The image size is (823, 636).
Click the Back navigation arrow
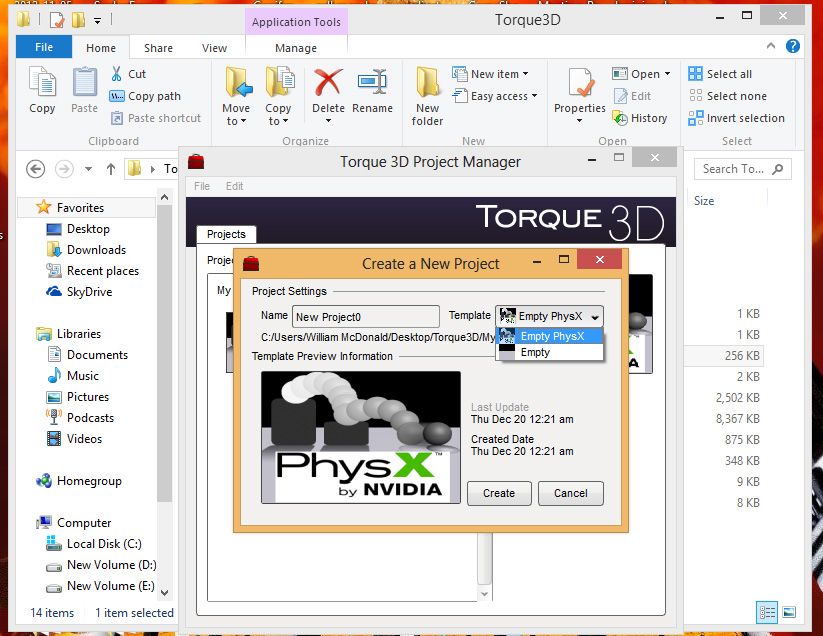click(36, 169)
